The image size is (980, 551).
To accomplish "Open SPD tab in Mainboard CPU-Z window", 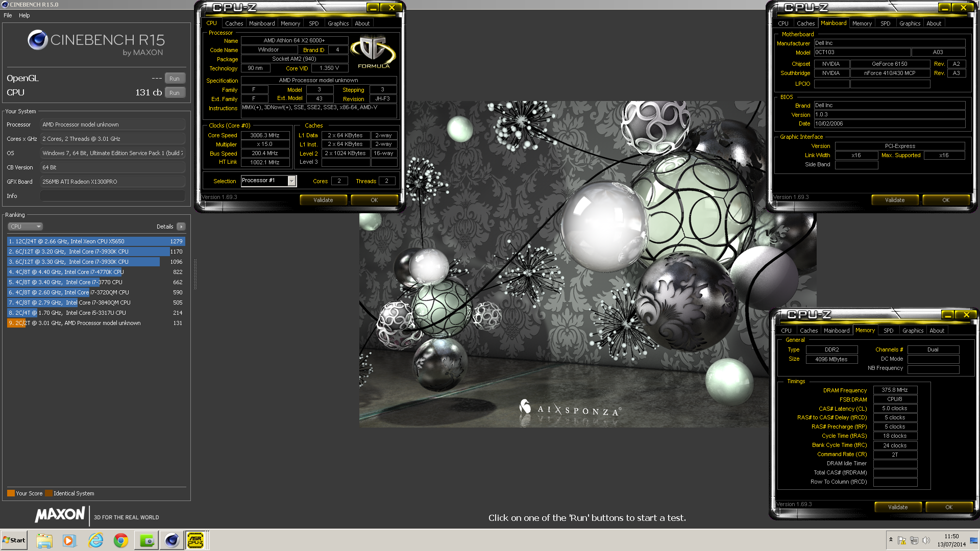I will (886, 23).
